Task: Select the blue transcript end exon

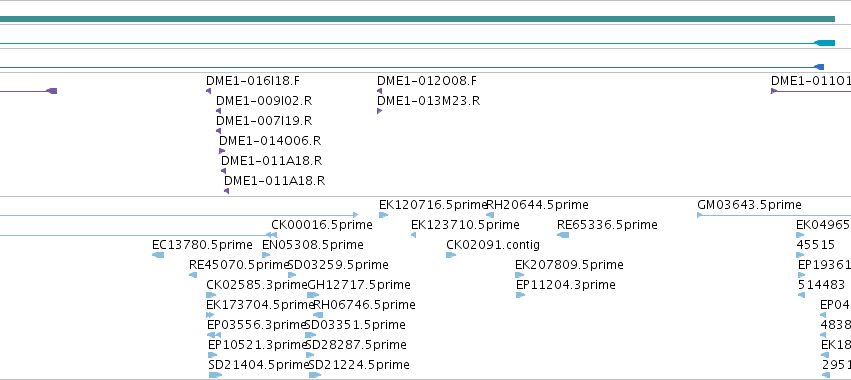Action: (x=819, y=67)
